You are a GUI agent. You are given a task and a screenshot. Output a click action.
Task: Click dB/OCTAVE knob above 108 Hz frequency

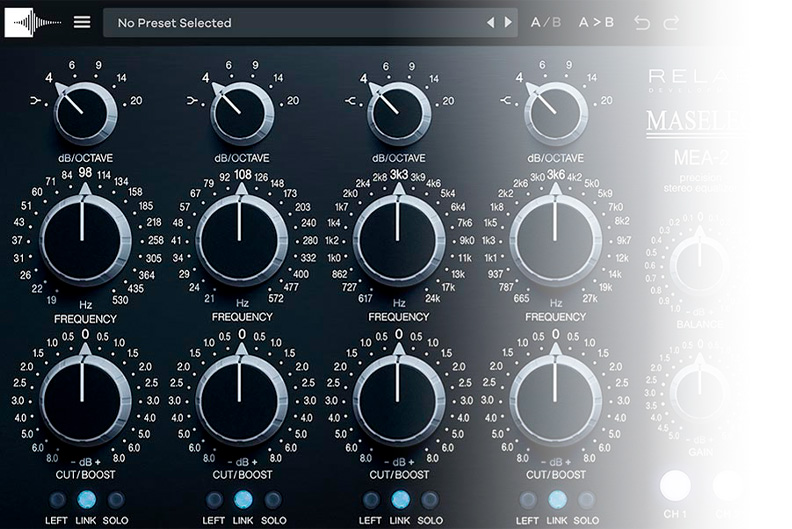pyautogui.click(x=242, y=113)
